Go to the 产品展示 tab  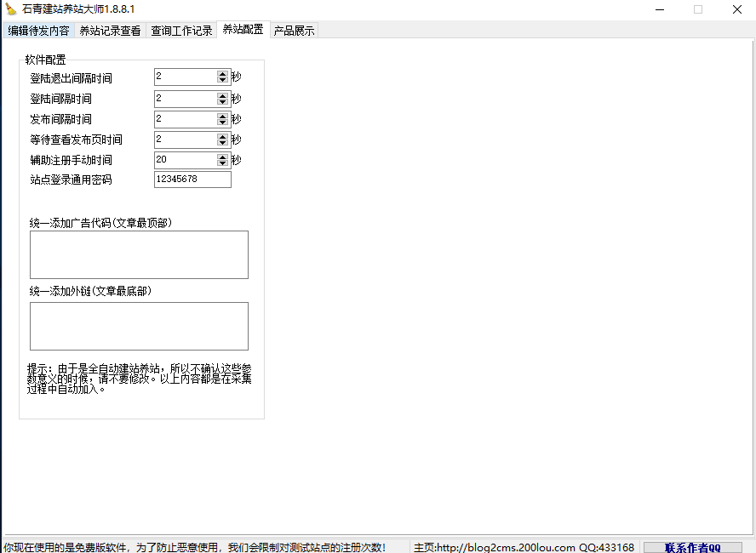pos(294,31)
